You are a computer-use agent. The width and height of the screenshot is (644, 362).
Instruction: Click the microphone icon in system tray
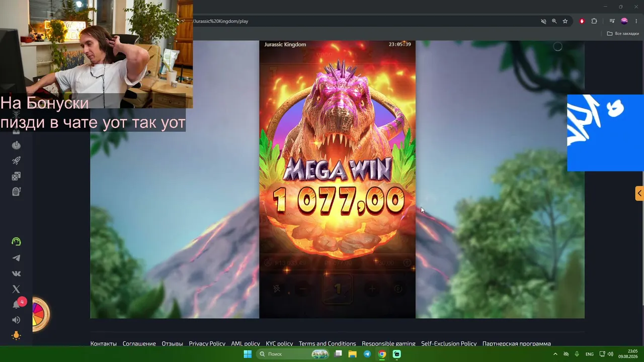click(577, 354)
